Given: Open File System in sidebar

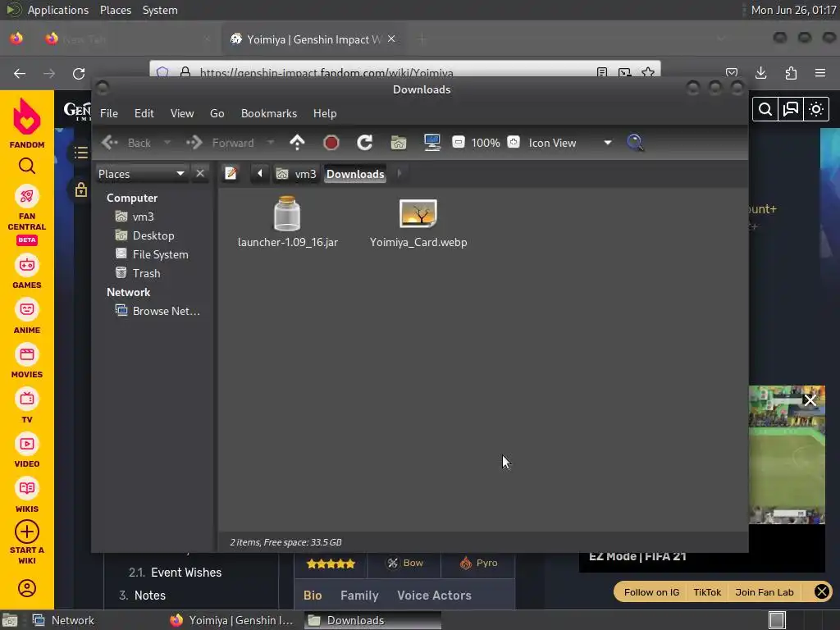Looking at the screenshot, I should (x=152, y=254).
